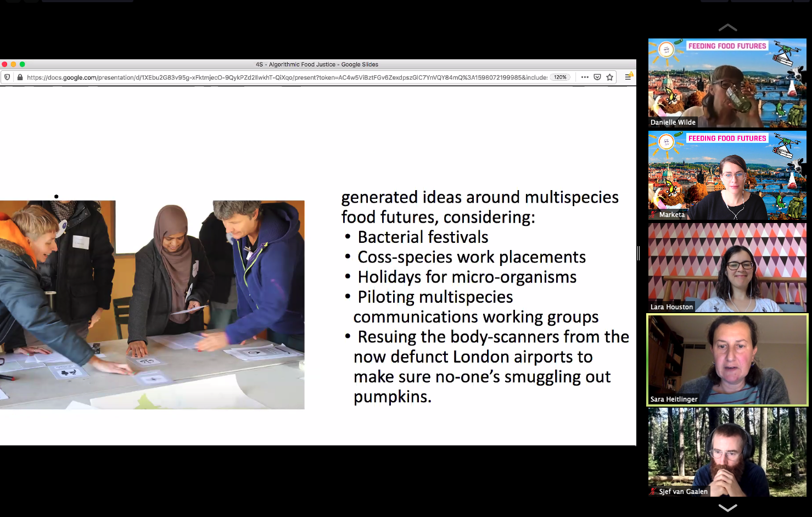Click the tracking protection shield icon
Screen dimensions: 812x517
[7, 77]
